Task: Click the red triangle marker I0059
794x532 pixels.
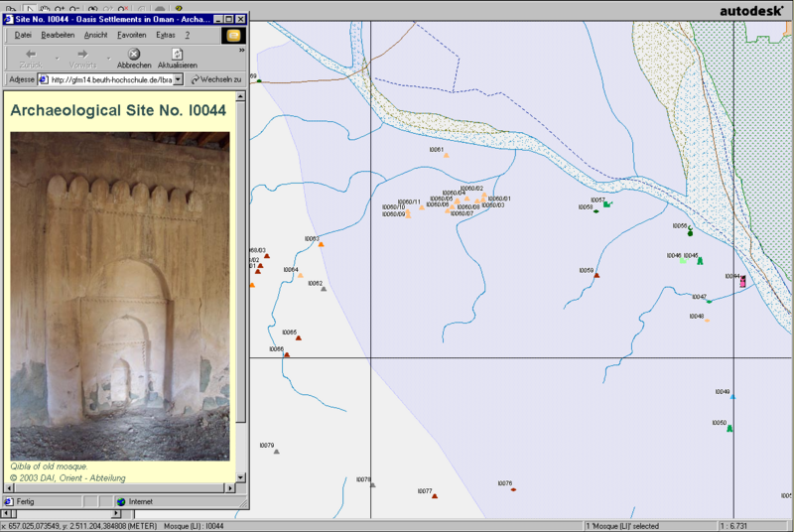Action: pos(596,276)
